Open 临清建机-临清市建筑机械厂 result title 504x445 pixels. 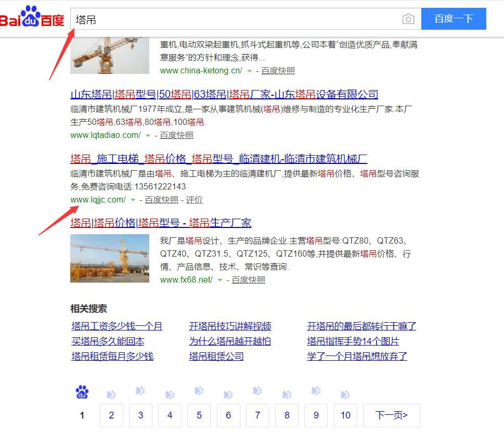tap(218, 159)
